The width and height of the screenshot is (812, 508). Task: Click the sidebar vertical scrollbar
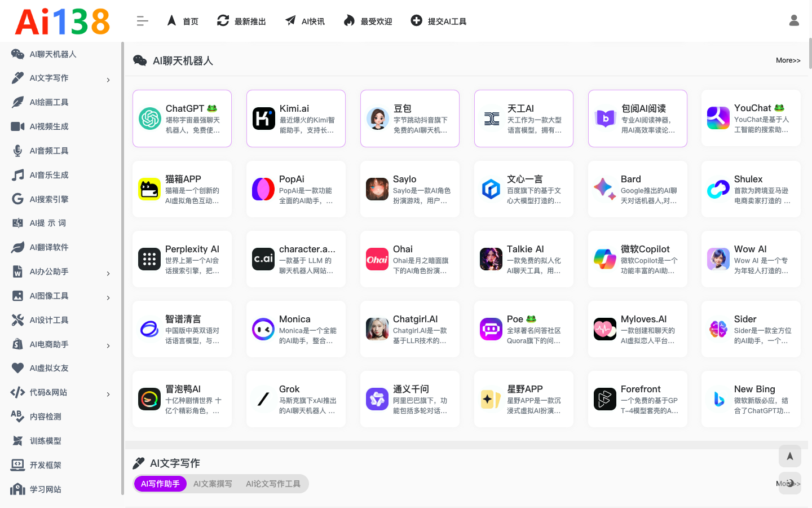[x=122, y=268]
